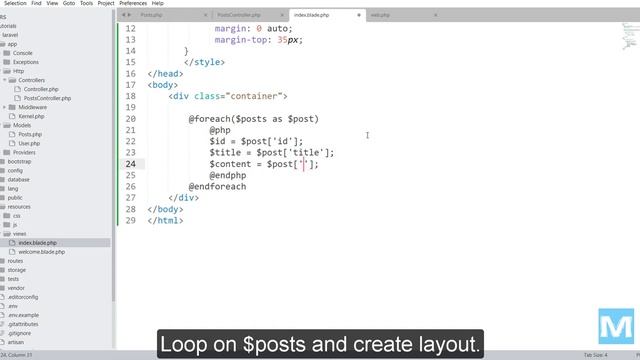This screenshot has height=360, width=640.
Task: Click Tab Size 4 in status bar
Action: tap(596, 355)
